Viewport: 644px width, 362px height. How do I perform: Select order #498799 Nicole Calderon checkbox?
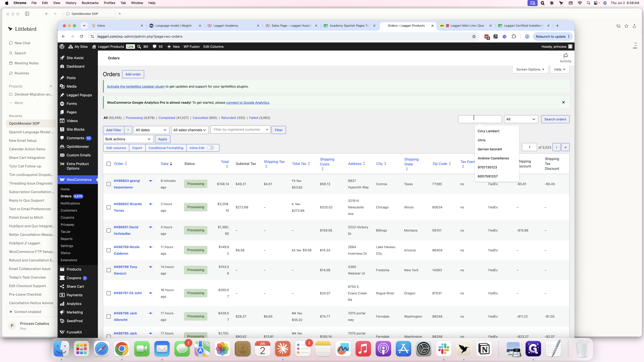tap(109, 250)
